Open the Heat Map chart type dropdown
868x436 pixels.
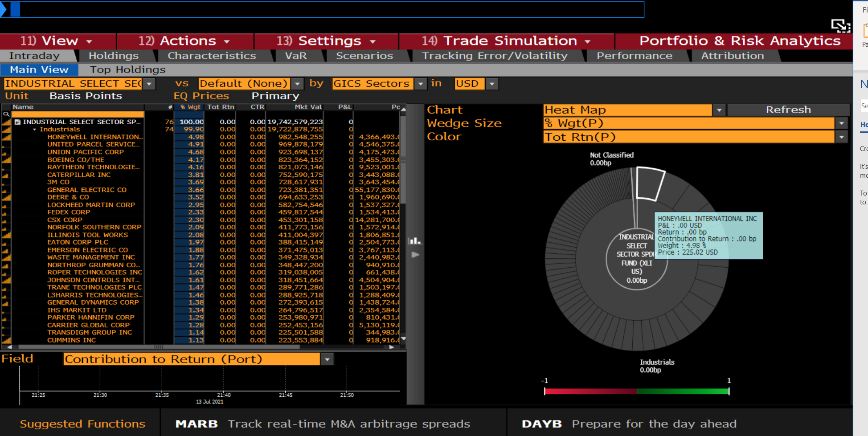(x=719, y=110)
